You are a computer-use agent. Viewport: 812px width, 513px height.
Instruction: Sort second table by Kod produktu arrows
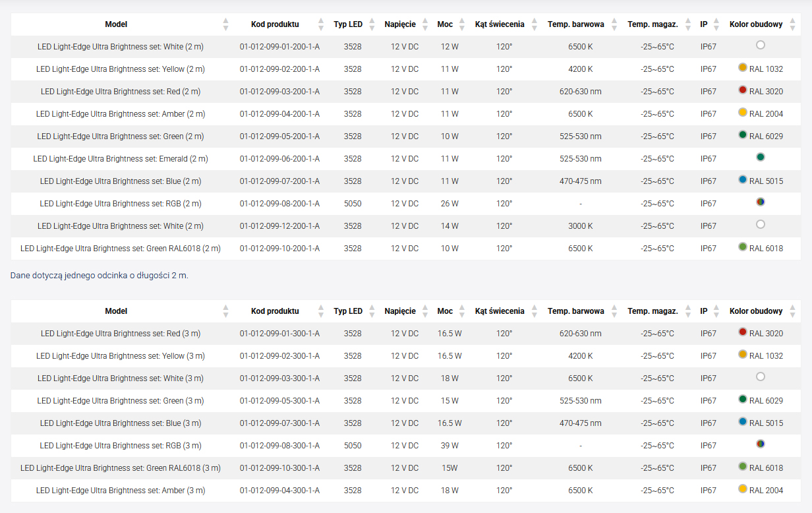coord(321,311)
